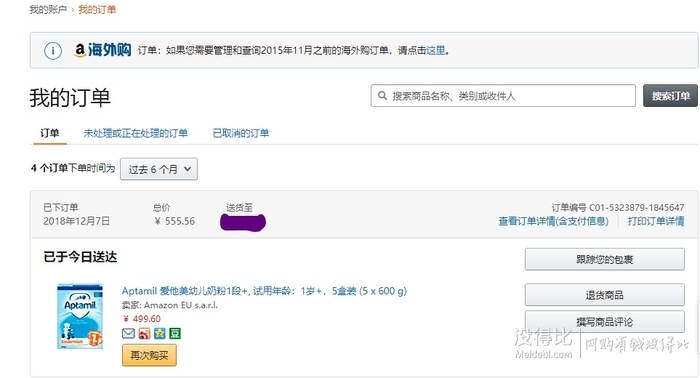
Task: Switch to 未处理或正在处理的订单 tab
Action: coord(136,133)
